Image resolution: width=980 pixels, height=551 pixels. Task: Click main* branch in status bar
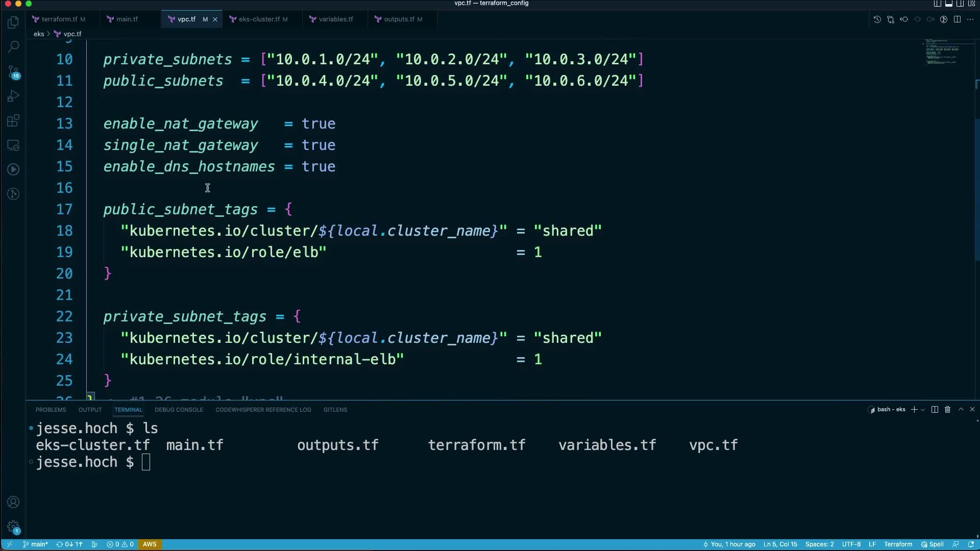coord(35,544)
